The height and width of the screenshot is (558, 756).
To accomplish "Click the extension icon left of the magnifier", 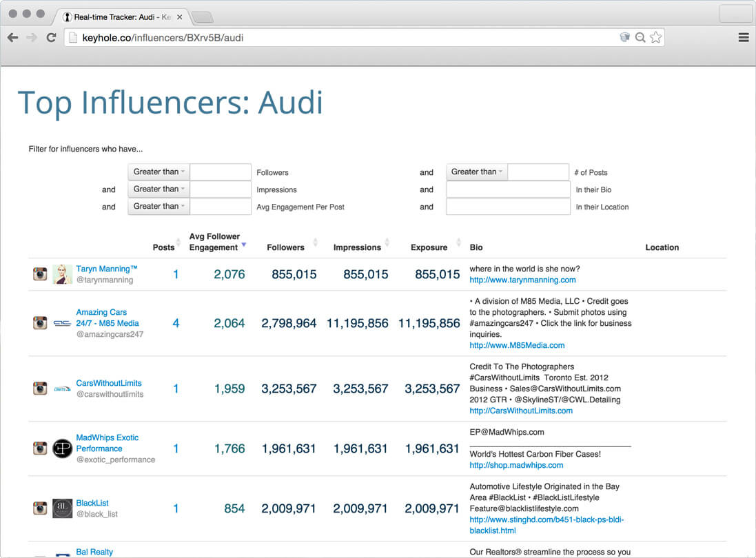I will pos(625,38).
